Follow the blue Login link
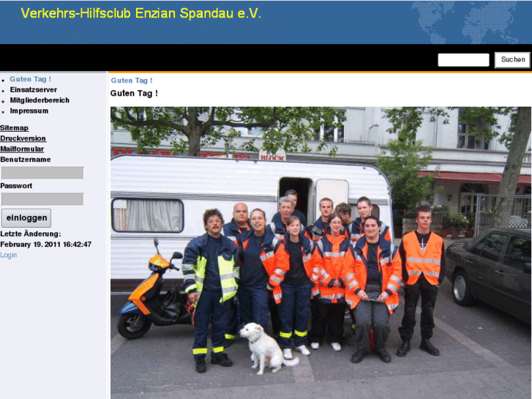Image resolution: width=532 pixels, height=399 pixels. coord(9,255)
